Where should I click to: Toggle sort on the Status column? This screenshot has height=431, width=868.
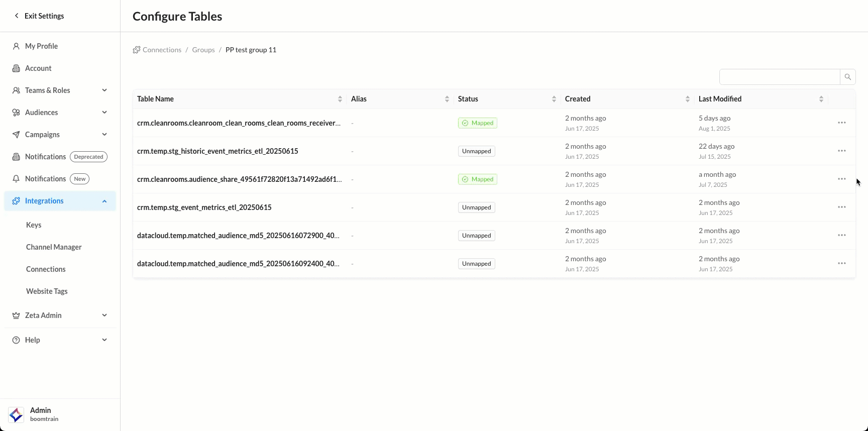554,99
